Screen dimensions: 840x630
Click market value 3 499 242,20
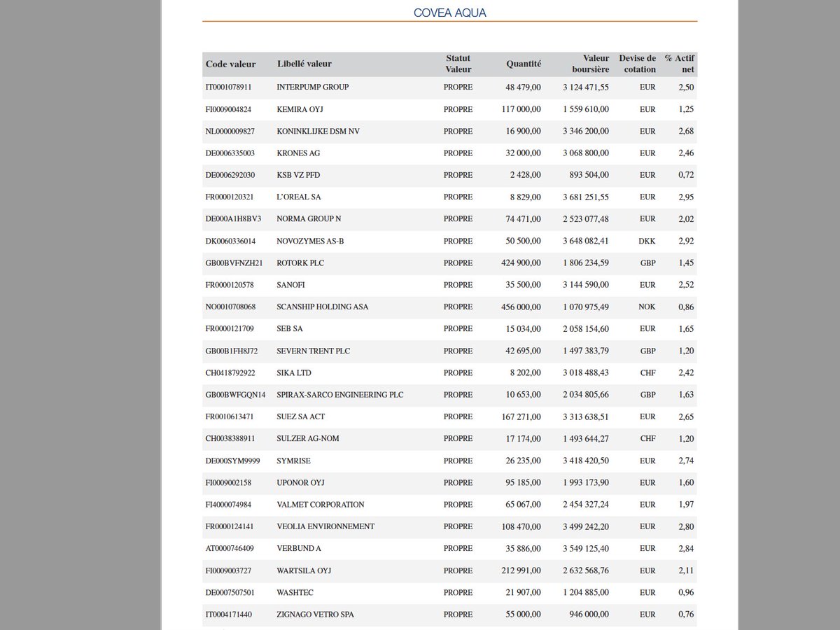pos(586,526)
